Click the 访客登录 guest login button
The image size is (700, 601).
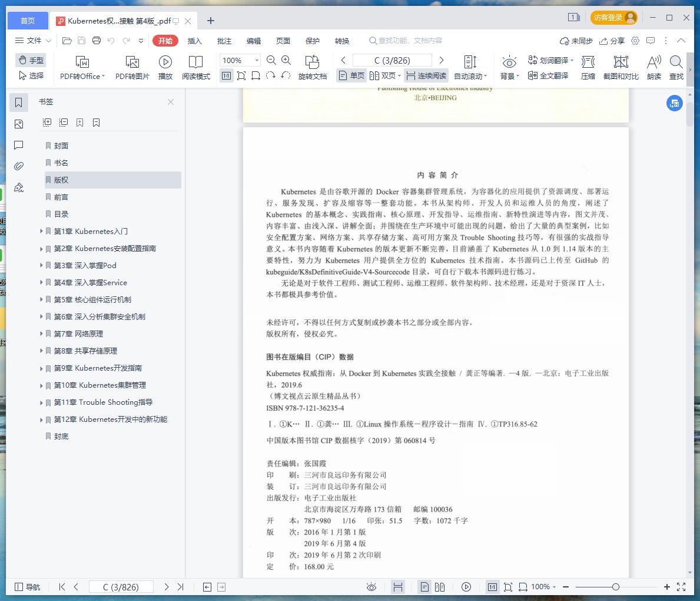[x=614, y=18]
